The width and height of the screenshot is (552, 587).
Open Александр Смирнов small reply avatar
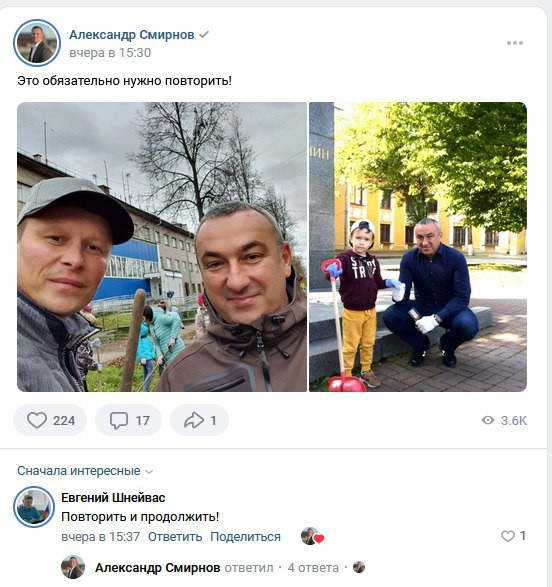click(x=73, y=567)
